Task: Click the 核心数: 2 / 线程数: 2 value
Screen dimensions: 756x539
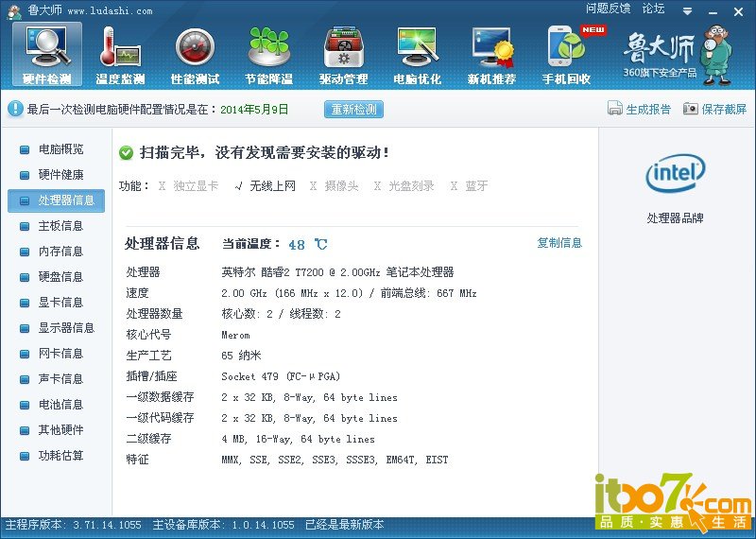Action: click(x=281, y=314)
